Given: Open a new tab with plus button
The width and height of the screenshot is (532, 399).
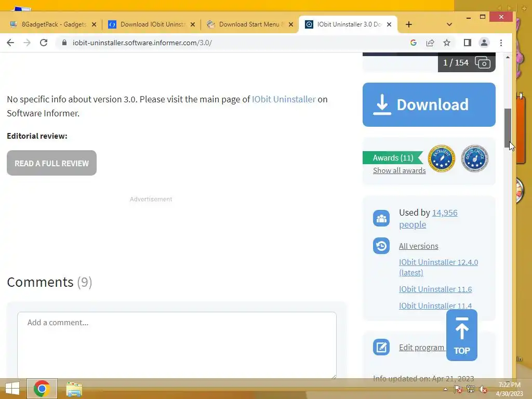Looking at the screenshot, I should (x=409, y=24).
